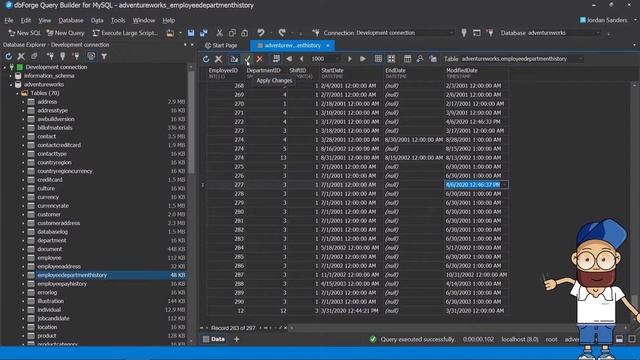Go to last page arrow in grid toolbar
Screen dimensions: 640x360
pyautogui.click(x=362, y=59)
